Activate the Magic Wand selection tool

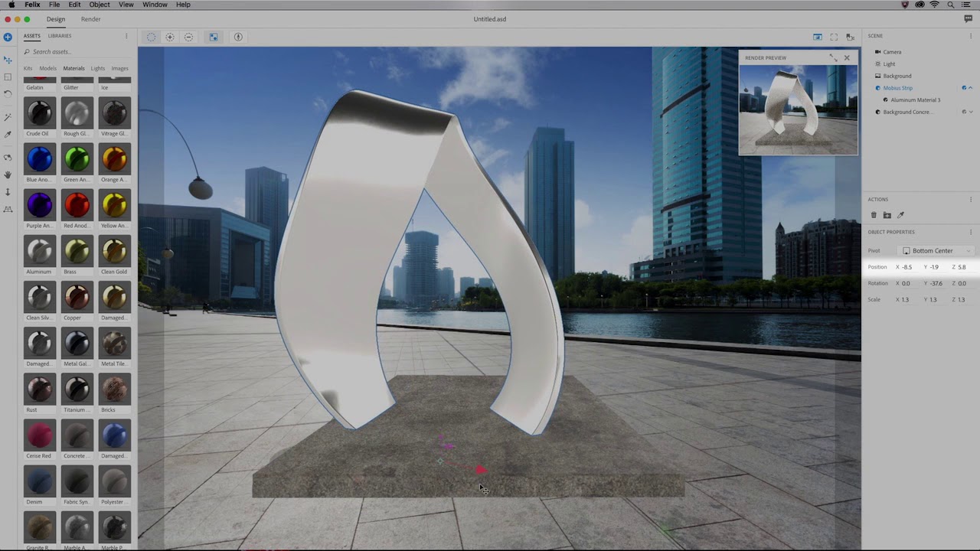click(x=8, y=117)
